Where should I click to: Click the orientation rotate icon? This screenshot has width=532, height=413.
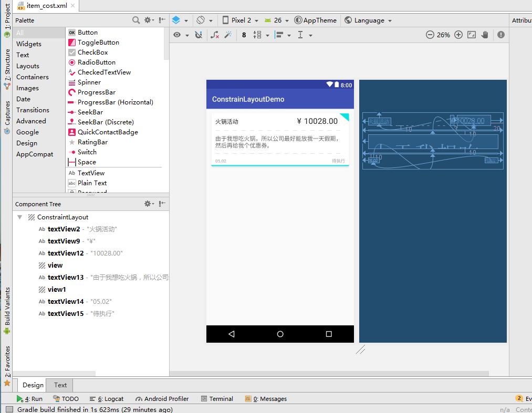[x=201, y=20]
